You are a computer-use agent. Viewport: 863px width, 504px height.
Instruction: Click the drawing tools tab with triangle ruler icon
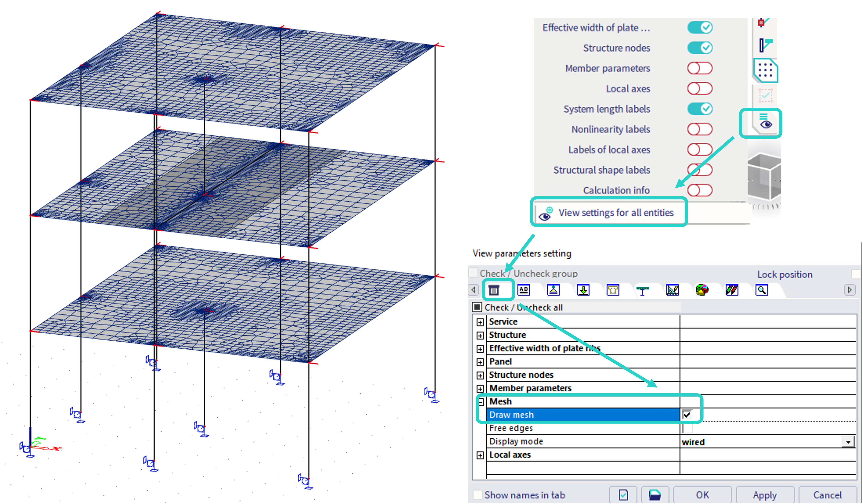pyautogui.click(x=672, y=290)
